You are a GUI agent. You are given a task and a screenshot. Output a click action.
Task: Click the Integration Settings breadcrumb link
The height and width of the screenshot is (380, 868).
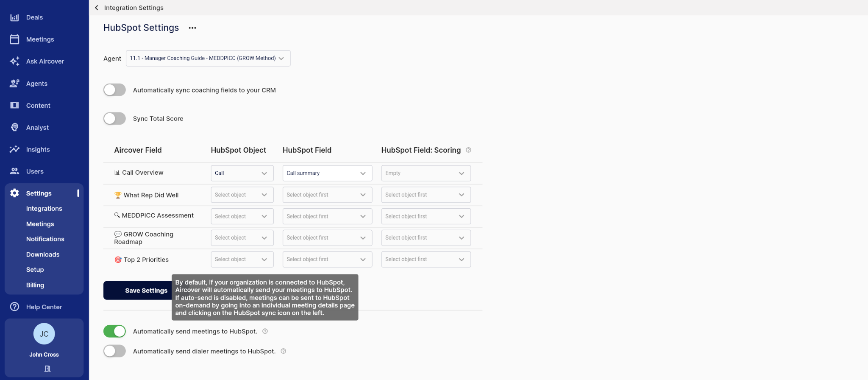[134, 8]
